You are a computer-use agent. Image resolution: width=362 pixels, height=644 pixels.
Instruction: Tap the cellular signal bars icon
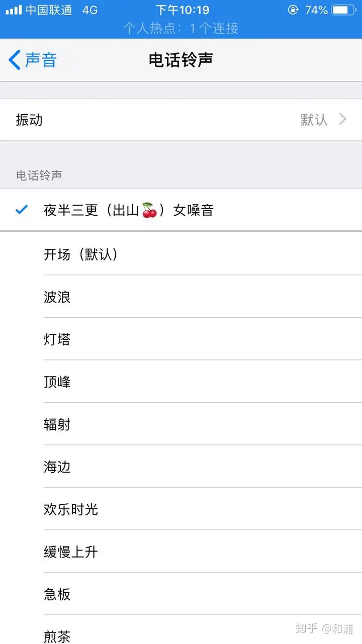click(x=14, y=10)
